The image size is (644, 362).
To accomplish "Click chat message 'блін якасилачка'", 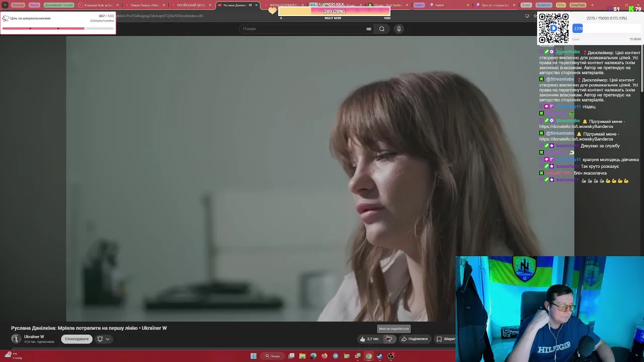I will [590, 173].
